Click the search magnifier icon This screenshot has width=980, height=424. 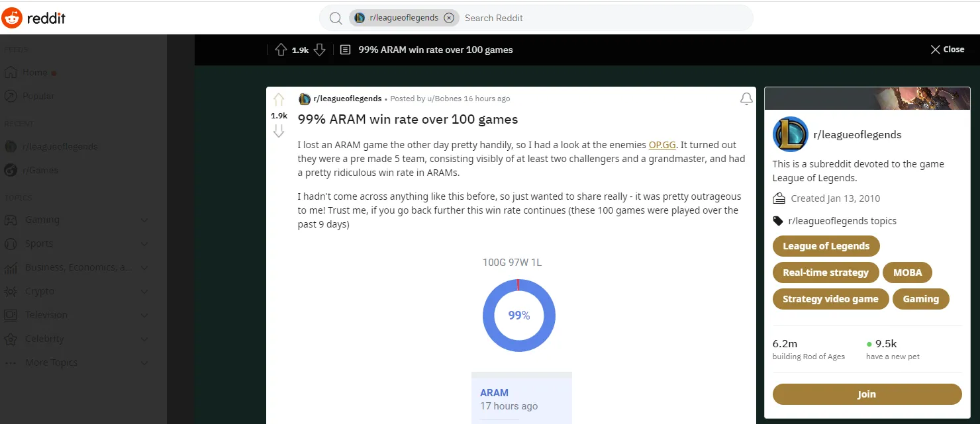tap(336, 18)
